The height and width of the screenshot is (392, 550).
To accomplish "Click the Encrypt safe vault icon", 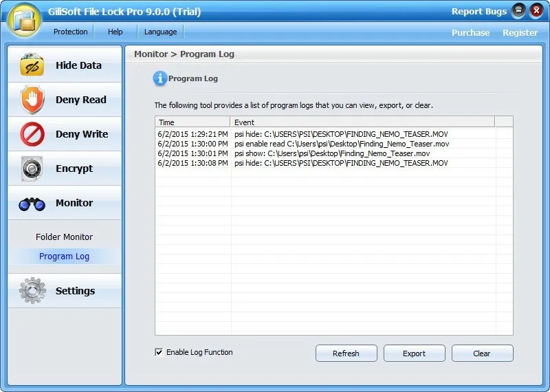I will (32, 168).
